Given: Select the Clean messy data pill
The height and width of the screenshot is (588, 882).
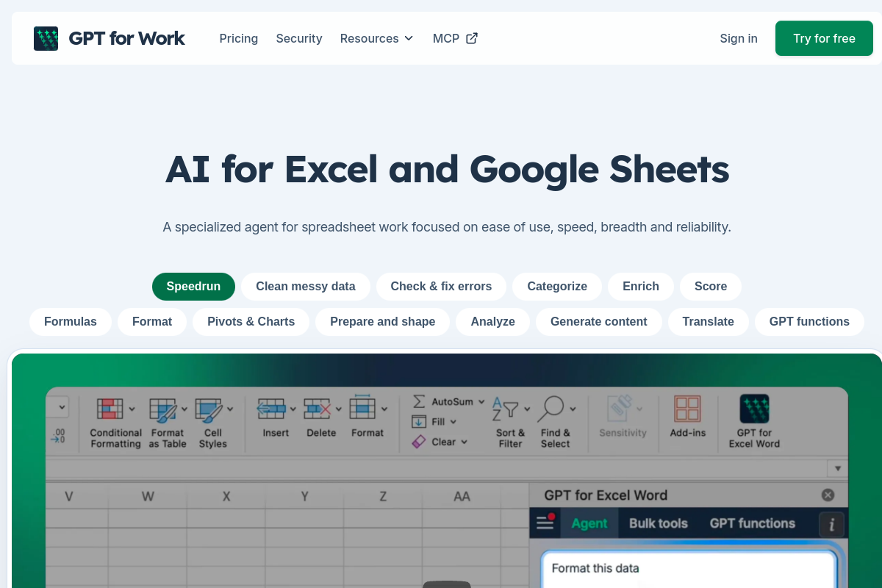Looking at the screenshot, I should (x=306, y=287).
